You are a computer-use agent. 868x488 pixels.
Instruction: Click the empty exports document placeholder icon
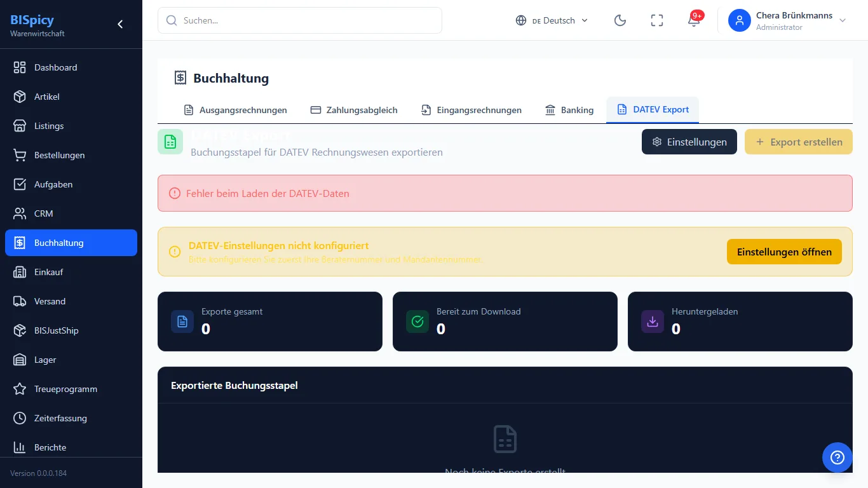(x=505, y=439)
